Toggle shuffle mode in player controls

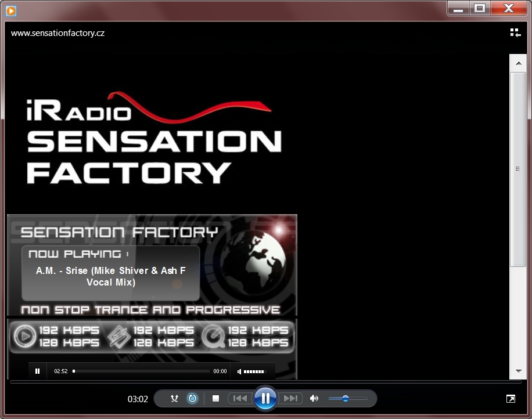pyautogui.click(x=174, y=398)
